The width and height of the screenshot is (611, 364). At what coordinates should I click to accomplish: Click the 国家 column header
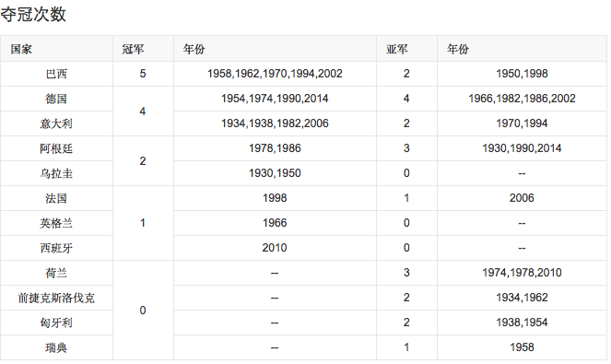coord(56,49)
